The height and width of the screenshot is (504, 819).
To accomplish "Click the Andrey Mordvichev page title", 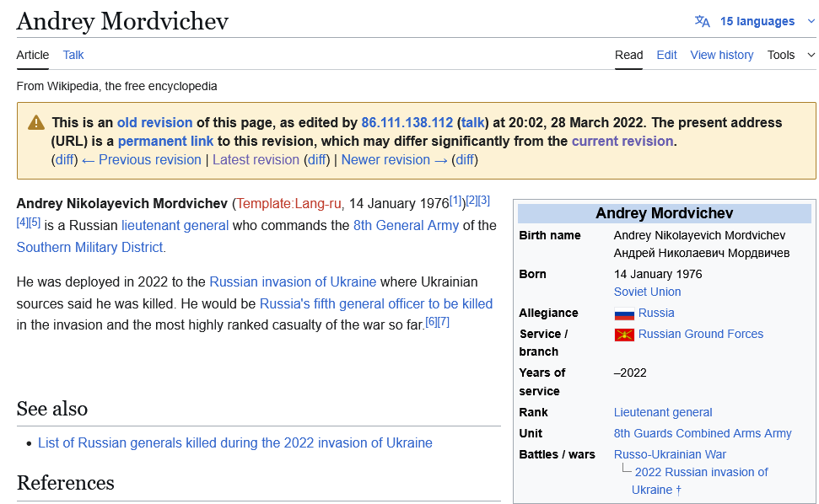I will [x=122, y=21].
